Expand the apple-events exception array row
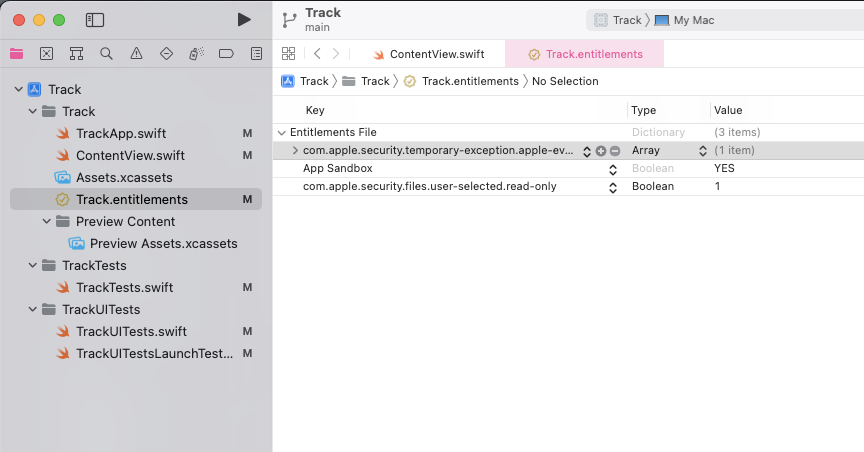This screenshot has height=452, width=864. point(295,151)
